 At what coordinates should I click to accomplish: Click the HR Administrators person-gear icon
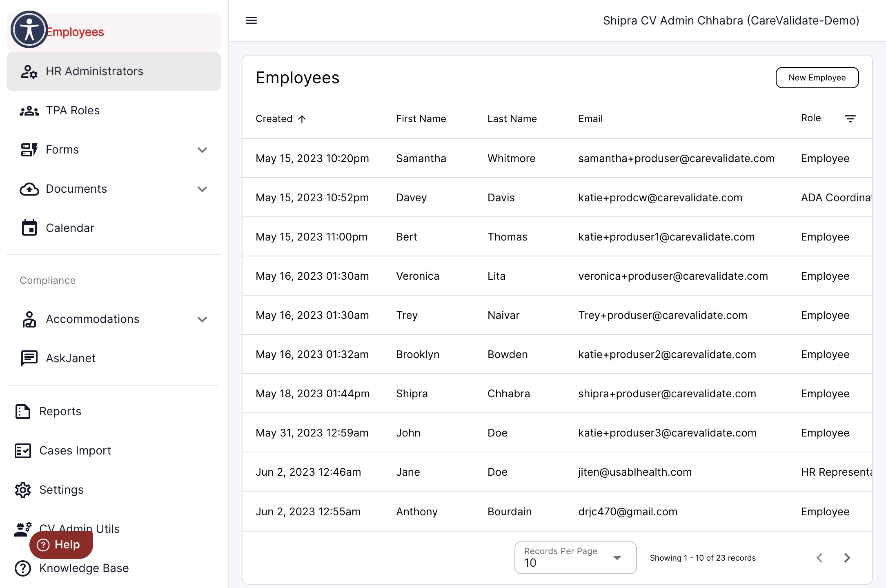[29, 71]
